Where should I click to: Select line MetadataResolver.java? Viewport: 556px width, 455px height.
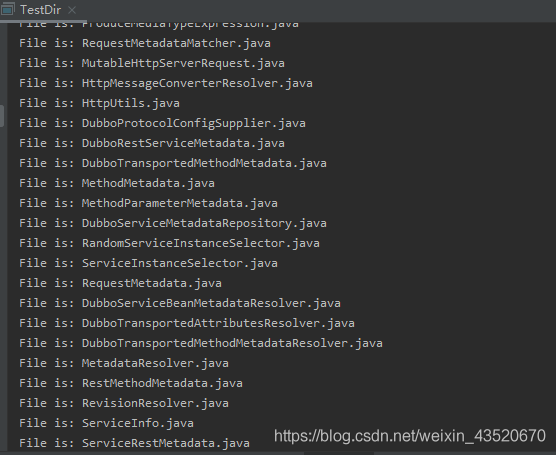click(124, 363)
